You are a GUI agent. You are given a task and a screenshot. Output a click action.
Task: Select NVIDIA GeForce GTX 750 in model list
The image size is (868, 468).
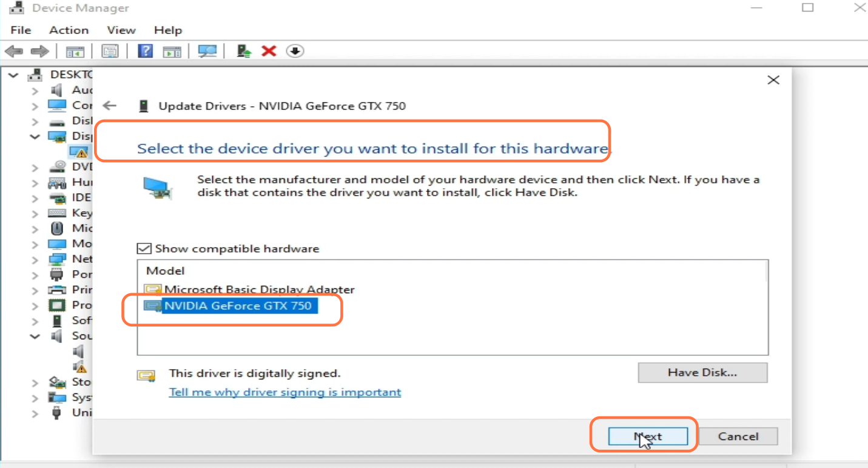230,305
